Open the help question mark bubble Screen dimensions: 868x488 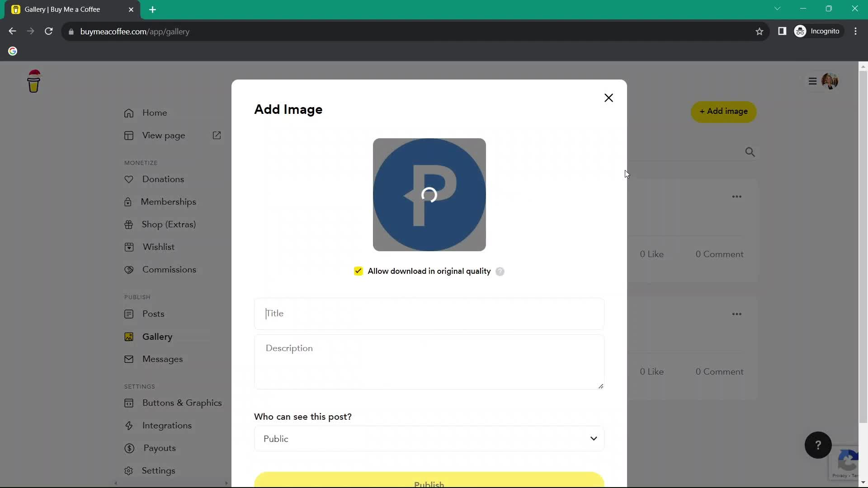click(818, 446)
